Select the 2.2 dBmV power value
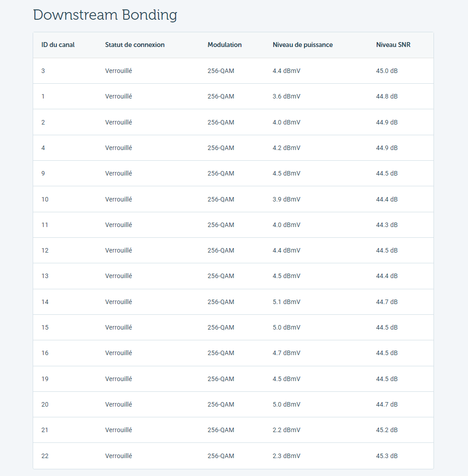 (286, 430)
